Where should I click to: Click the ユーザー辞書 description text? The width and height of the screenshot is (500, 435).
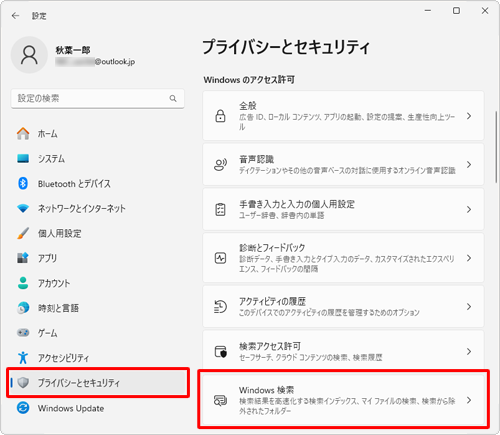click(281, 215)
